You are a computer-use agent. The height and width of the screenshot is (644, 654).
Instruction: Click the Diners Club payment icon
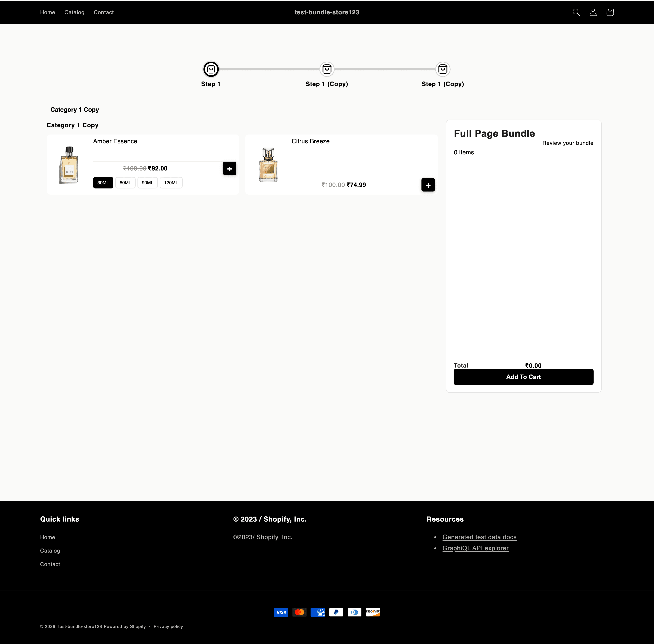[x=354, y=612]
